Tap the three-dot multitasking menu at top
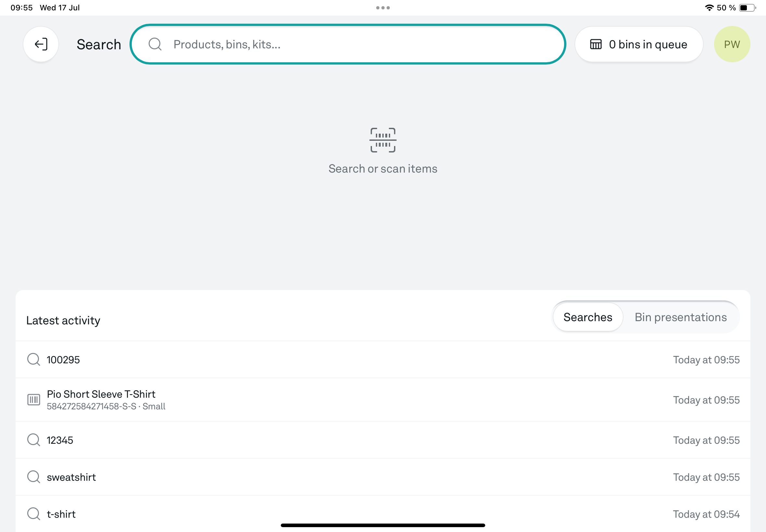Image resolution: width=766 pixels, height=532 pixels. point(383,8)
